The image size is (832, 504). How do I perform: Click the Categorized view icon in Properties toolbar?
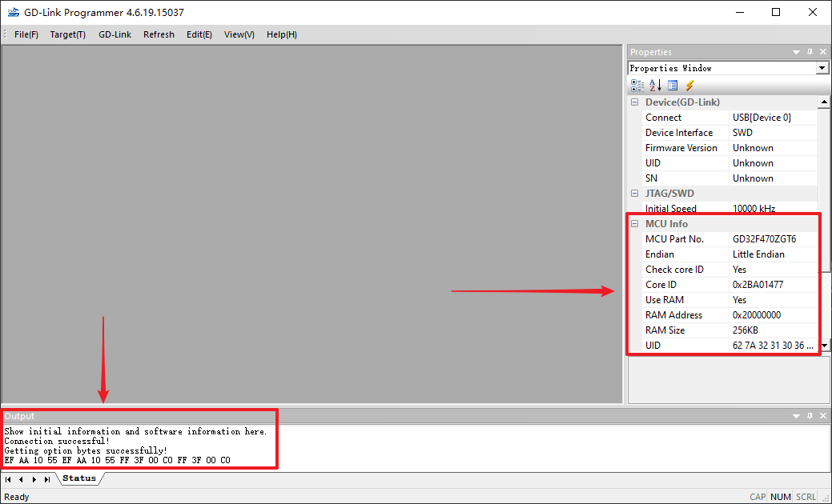(637, 86)
